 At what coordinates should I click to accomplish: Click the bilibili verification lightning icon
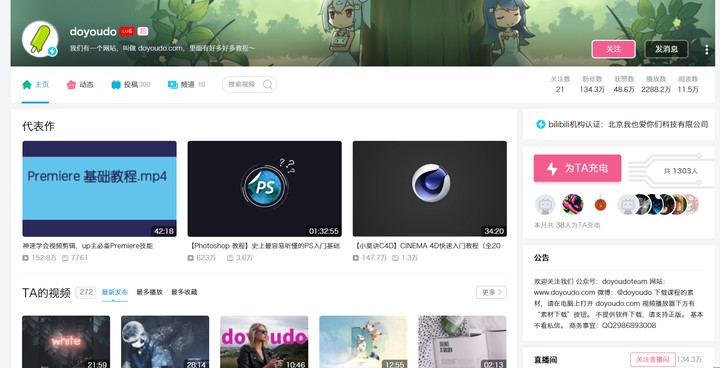click(541, 124)
